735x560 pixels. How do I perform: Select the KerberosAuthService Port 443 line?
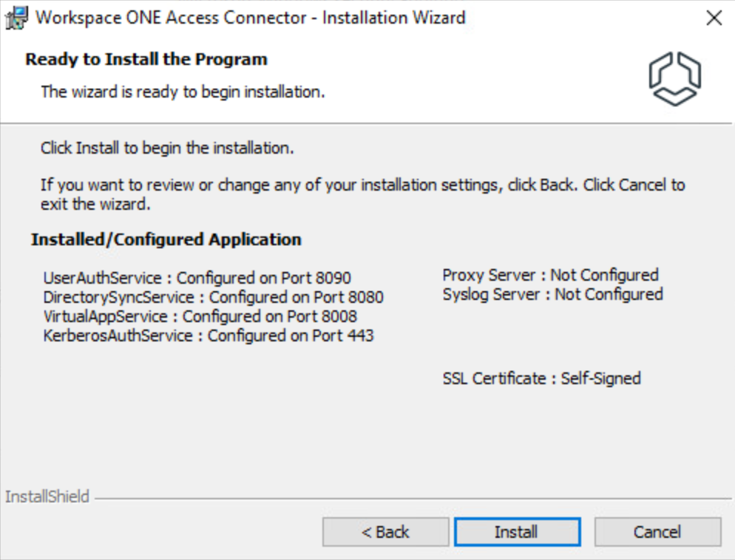point(209,336)
